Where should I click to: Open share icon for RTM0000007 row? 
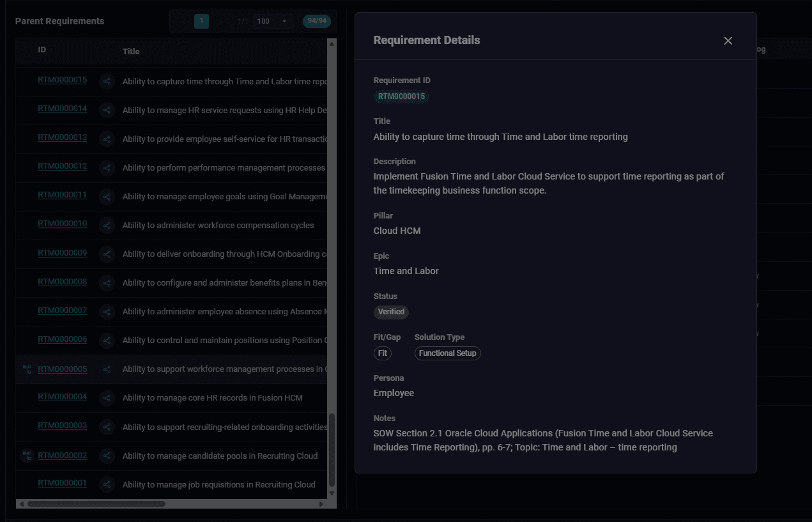(x=107, y=312)
